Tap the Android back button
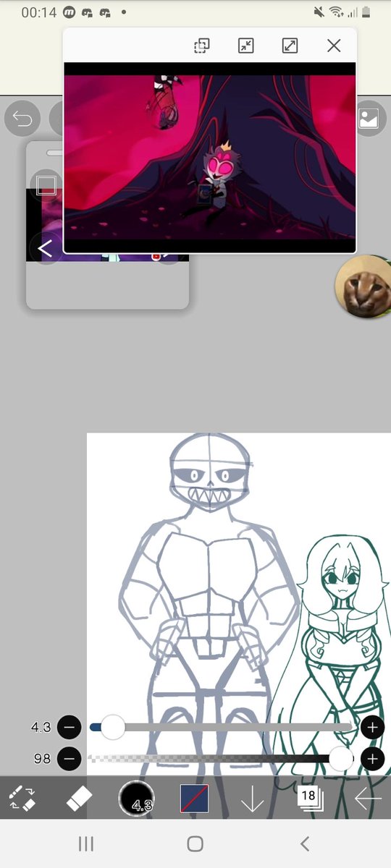Screen dimensions: 391x868 coord(305,843)
